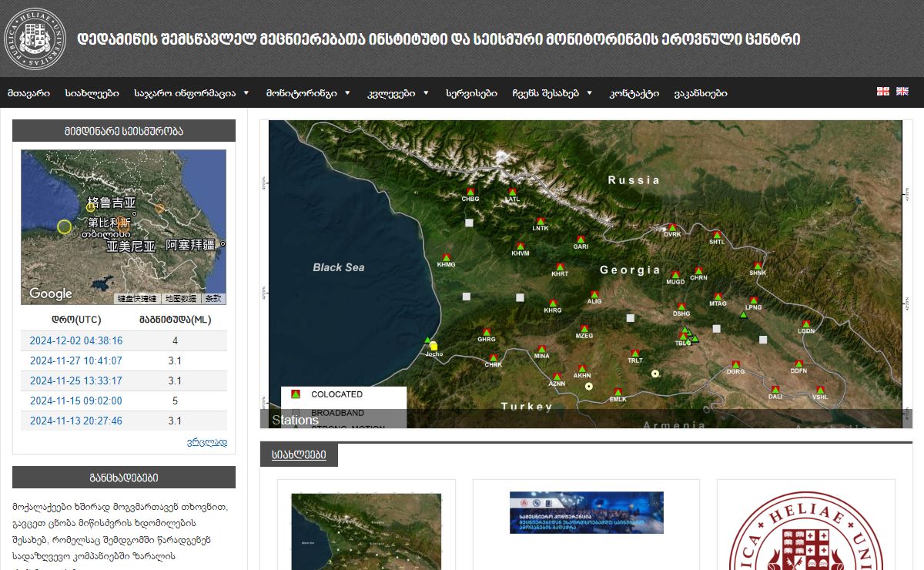Viewport: 924px width, 570px height.
Task: Click the LGDN station marker
Action: click(806, 324)
